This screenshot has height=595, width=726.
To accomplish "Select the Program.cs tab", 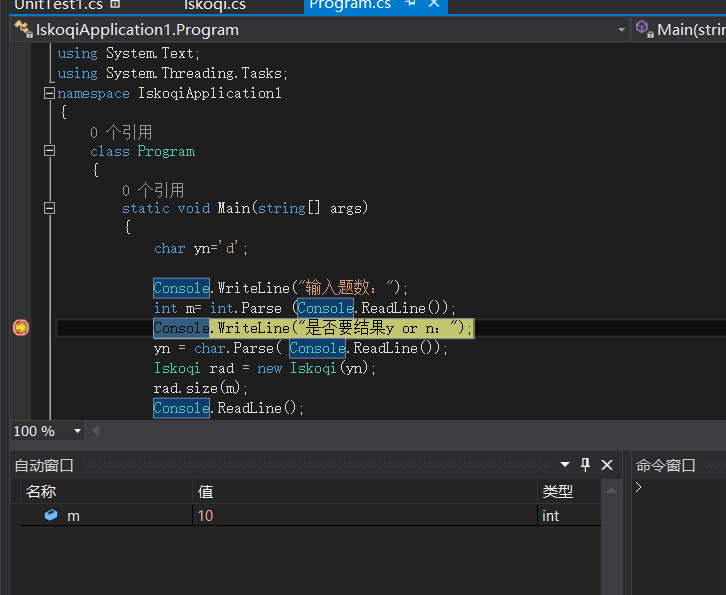I will coord(350,5).
